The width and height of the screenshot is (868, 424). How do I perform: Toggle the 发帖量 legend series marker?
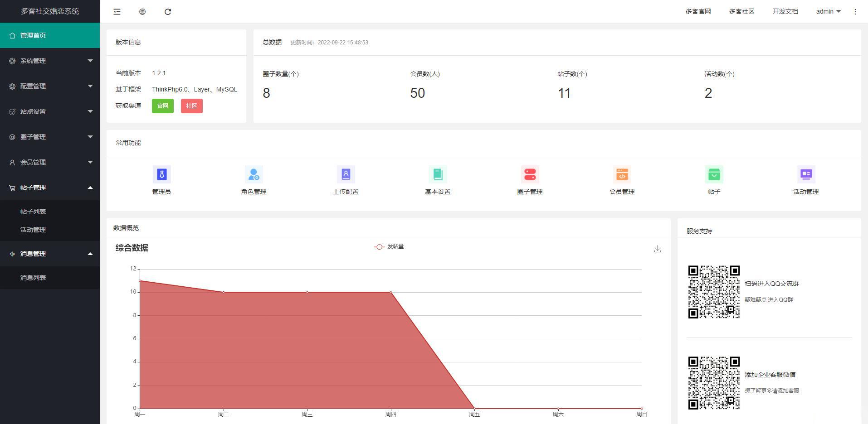coord(379,247)
